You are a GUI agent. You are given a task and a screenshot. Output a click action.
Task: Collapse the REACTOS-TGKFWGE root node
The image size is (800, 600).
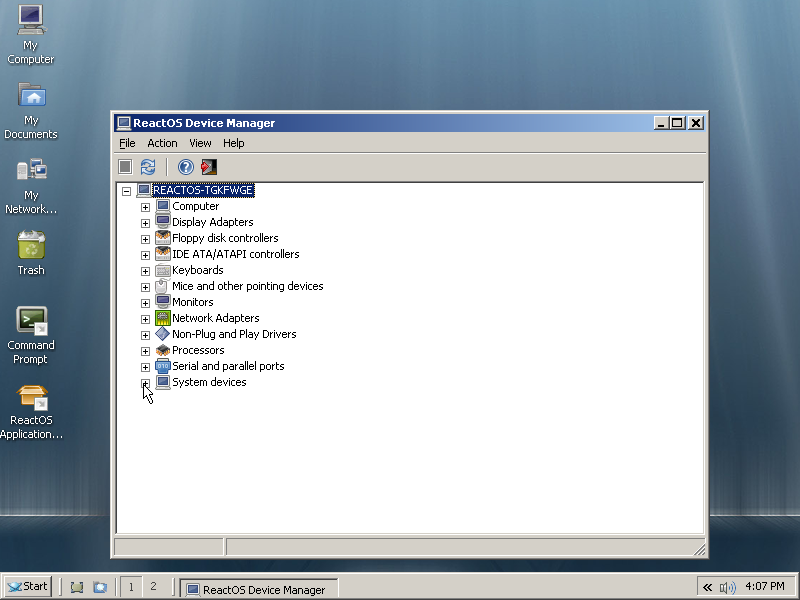(x=126, y=191)
